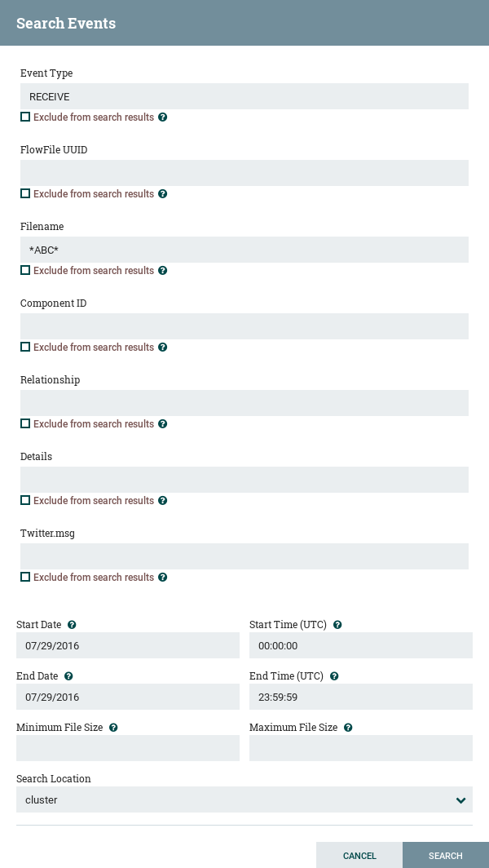The image size is (489, 868).
Task: Click the Details text field
Action: 244,480
